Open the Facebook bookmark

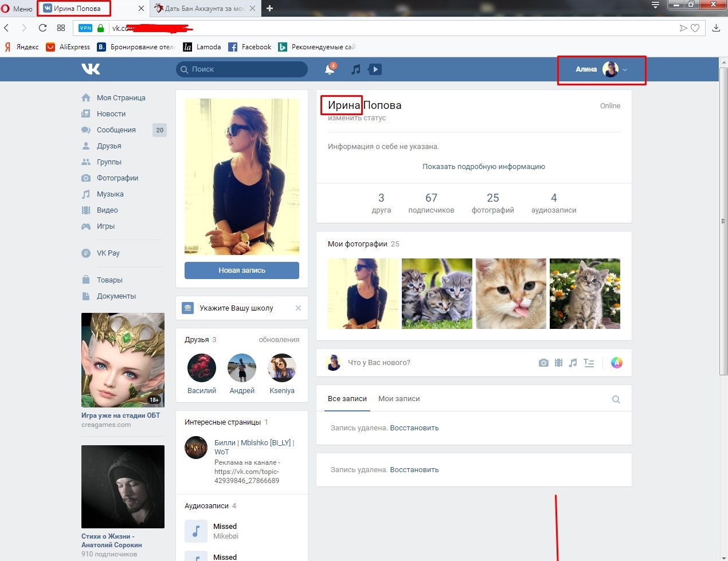(x=250, y=47)
